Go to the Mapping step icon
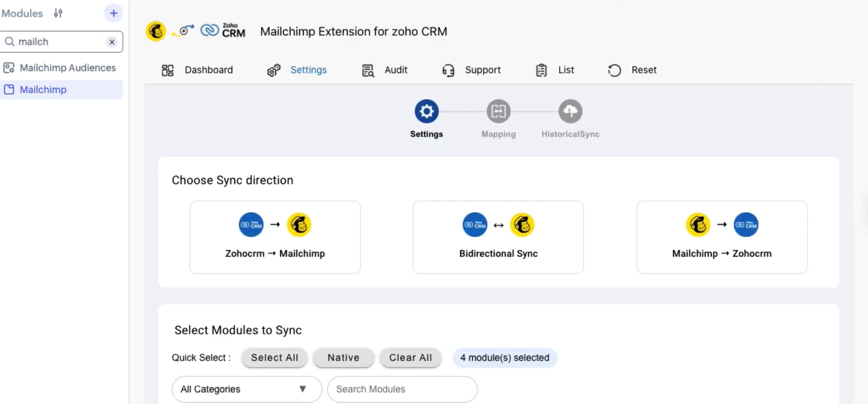Viewport: 868px width, 404px height. pyautogui.click(x=499, y=111)
